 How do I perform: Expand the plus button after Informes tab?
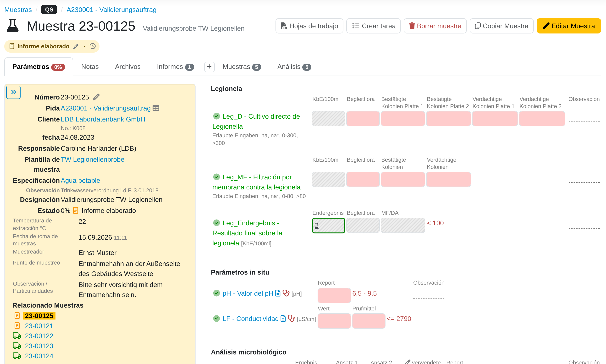click(209, 67)
